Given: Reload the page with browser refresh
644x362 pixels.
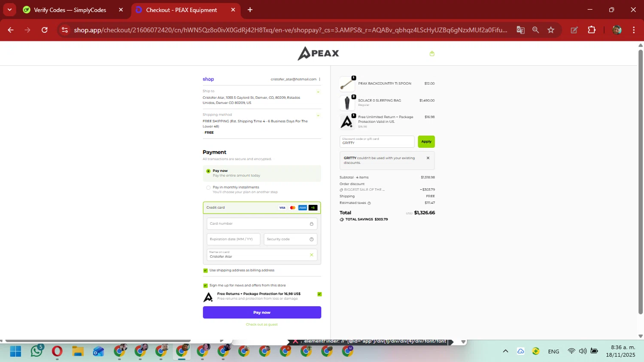Looking at the screenshot, I should pyautogui.click(x=45, y=30).
